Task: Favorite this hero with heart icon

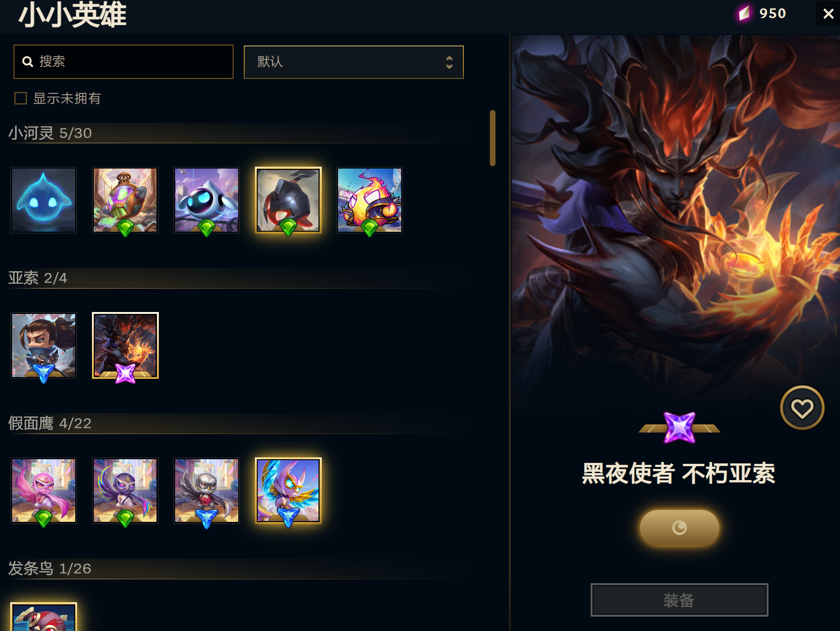Action: [802, 408]
